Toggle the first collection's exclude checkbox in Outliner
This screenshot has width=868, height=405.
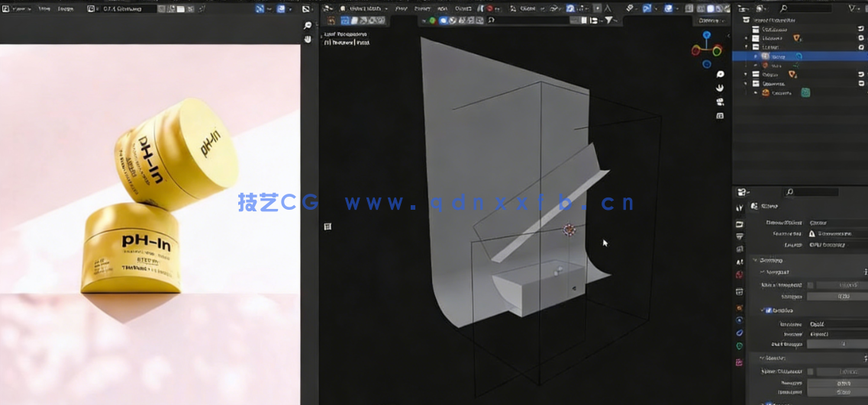tap(861, 29)
